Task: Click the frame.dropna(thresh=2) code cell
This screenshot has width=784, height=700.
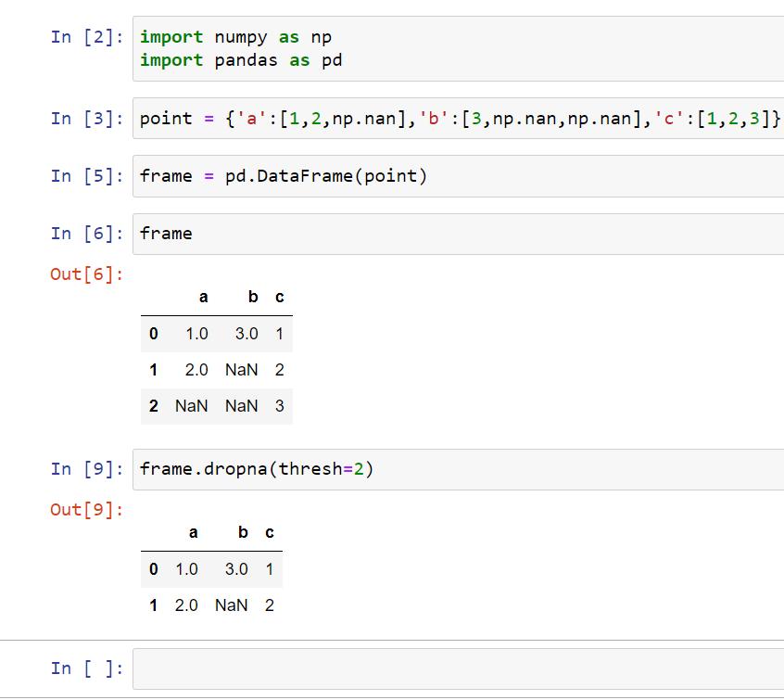Action: coord(458,469)
